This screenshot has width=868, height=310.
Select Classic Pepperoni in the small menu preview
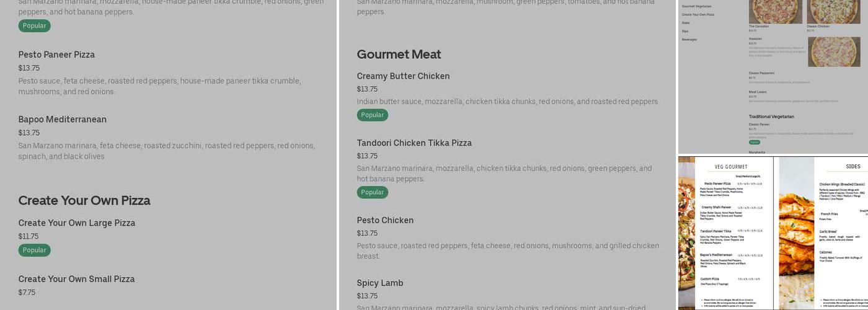pyautogui.click(x=761, y=73)
